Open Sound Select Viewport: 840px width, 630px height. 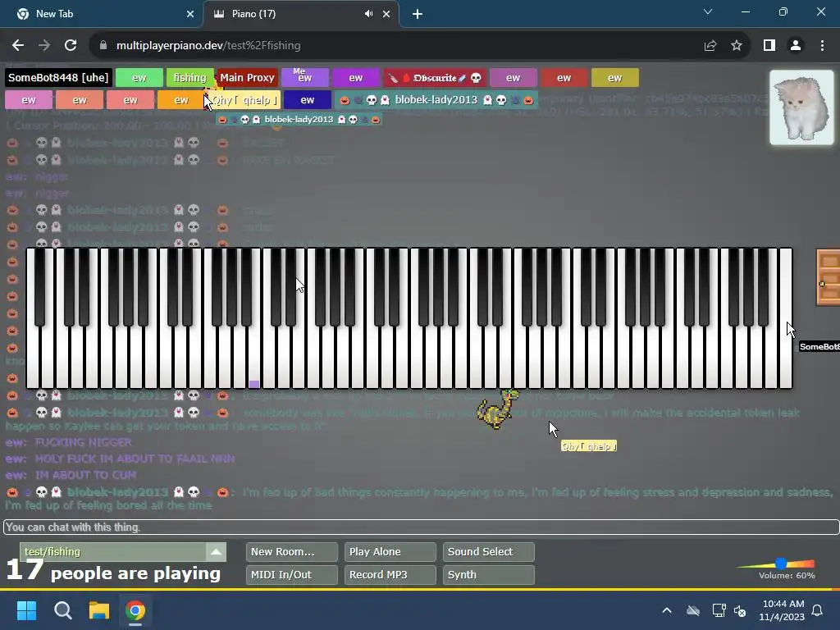[489, 552]
